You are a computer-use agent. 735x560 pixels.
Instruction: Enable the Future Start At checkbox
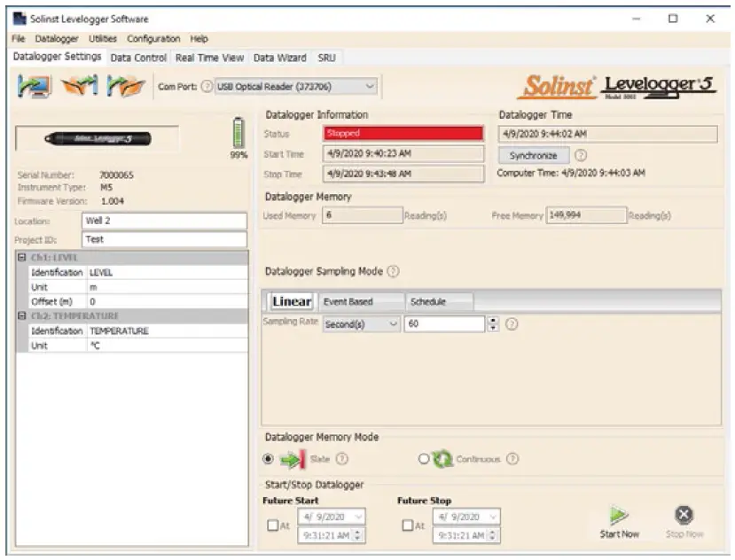click(273, 525)
